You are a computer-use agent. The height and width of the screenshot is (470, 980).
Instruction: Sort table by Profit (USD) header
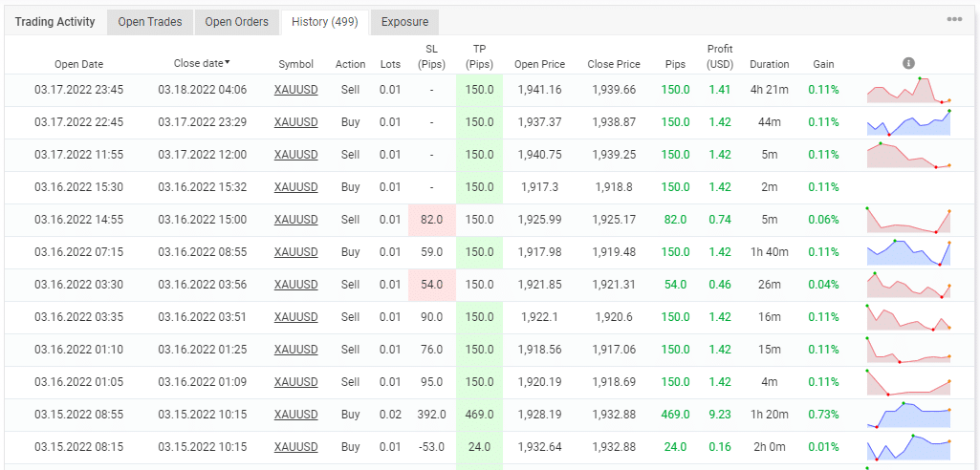720,56
